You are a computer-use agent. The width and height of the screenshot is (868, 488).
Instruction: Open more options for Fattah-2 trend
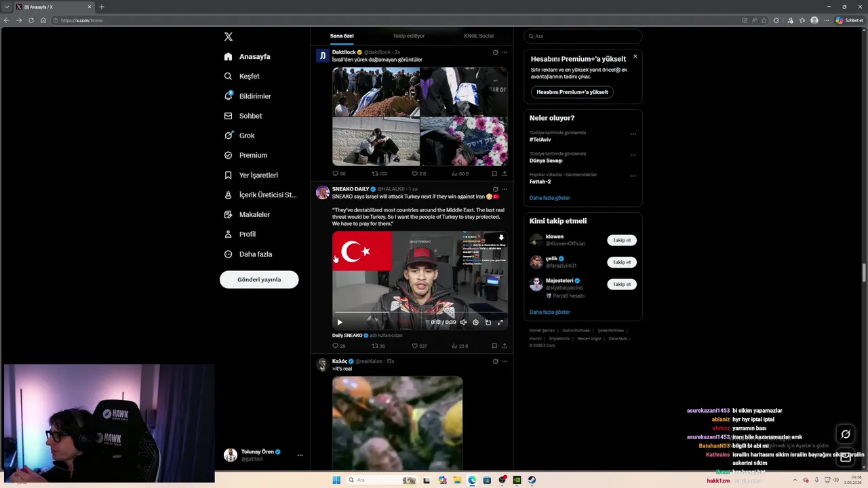click(633, 176)
